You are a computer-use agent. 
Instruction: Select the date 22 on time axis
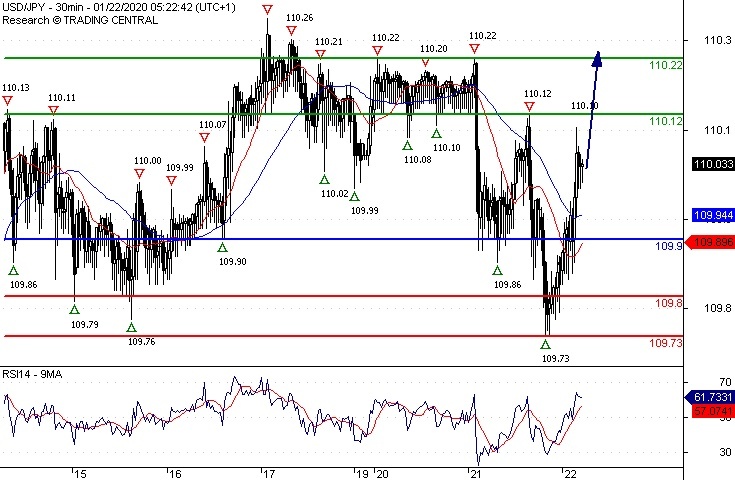[x=570, y=474]
